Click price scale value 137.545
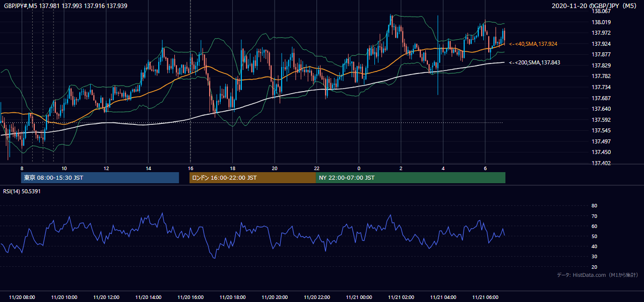Screen dimensions: 644x302 point(601,130)
